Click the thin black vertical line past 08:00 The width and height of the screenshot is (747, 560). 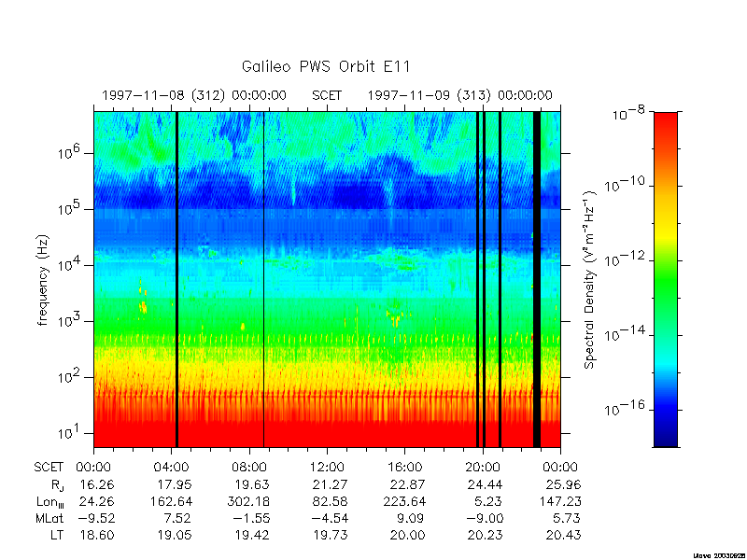(263, 279)
